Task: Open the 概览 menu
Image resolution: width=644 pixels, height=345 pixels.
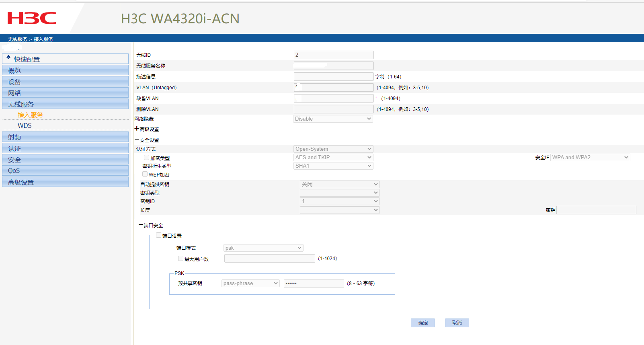Action: click(x=66, y=70)
